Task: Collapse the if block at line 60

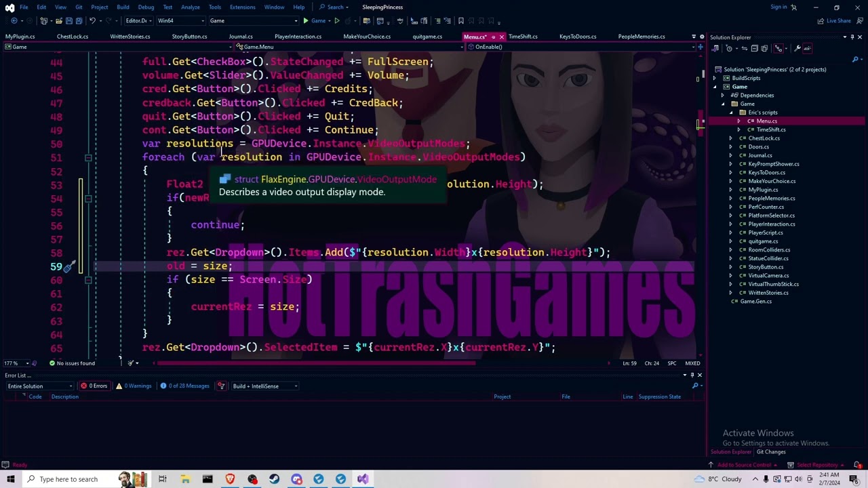Action: pyautogui.click(x=88, y=279)
